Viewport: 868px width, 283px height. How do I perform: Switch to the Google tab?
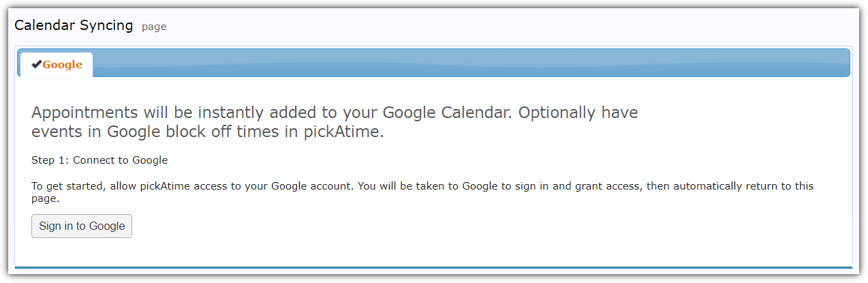[x=62, y=65]
